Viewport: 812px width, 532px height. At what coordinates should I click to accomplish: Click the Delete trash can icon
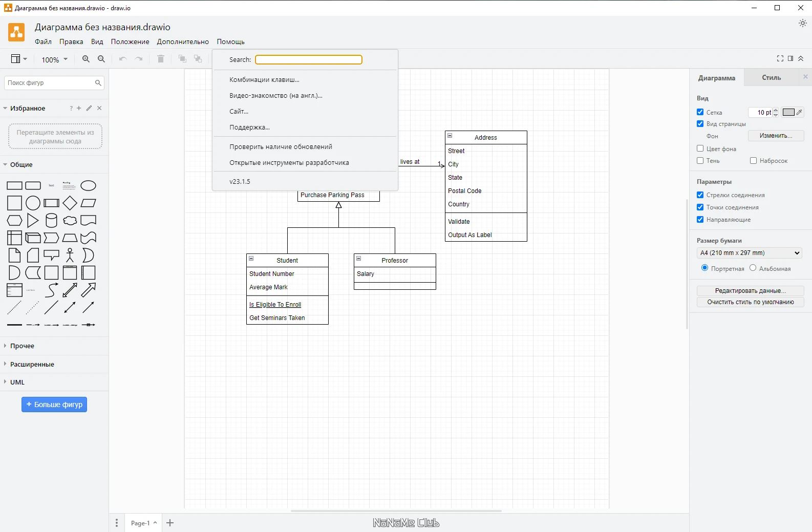[161, 59]
